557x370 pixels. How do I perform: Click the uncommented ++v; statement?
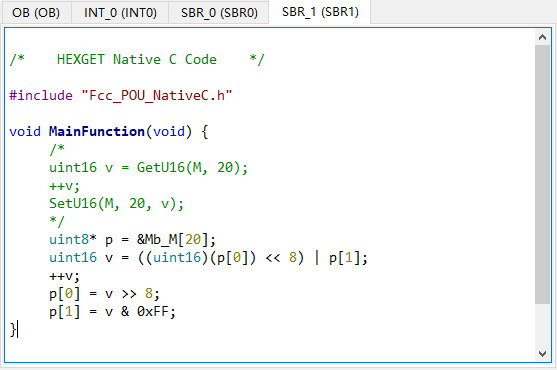coord(64,276)
